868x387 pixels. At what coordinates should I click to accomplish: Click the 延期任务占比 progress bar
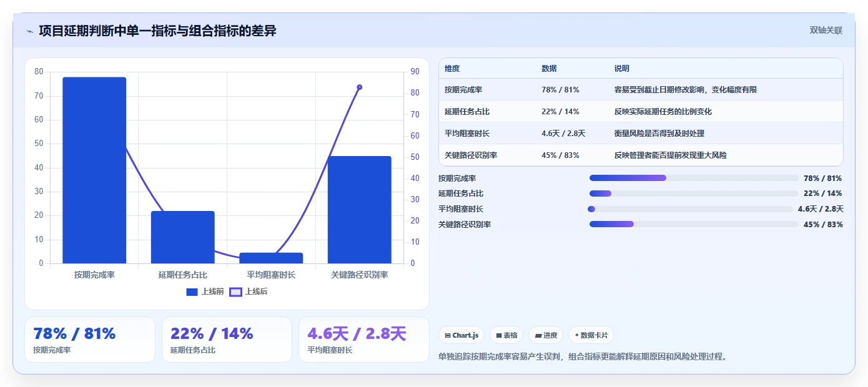pyautogui.click(x=694, y=193)
